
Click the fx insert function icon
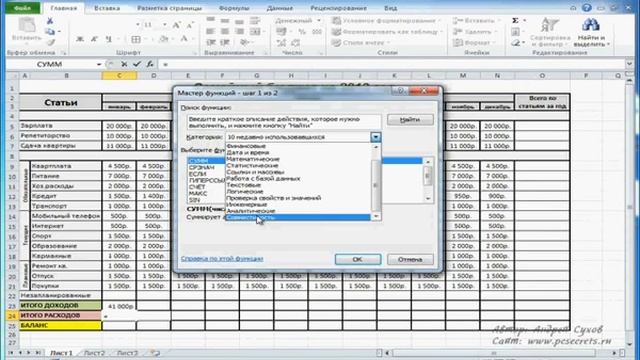(150, 64)
